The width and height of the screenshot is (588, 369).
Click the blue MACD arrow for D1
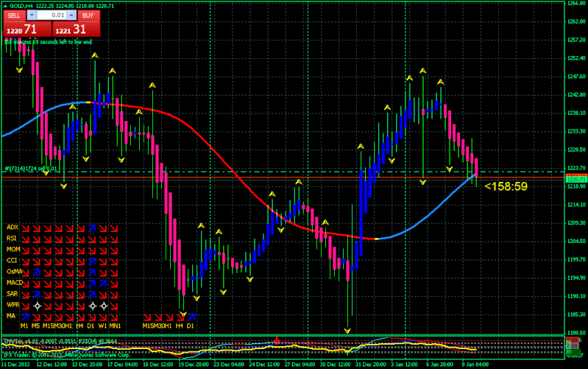92,284
